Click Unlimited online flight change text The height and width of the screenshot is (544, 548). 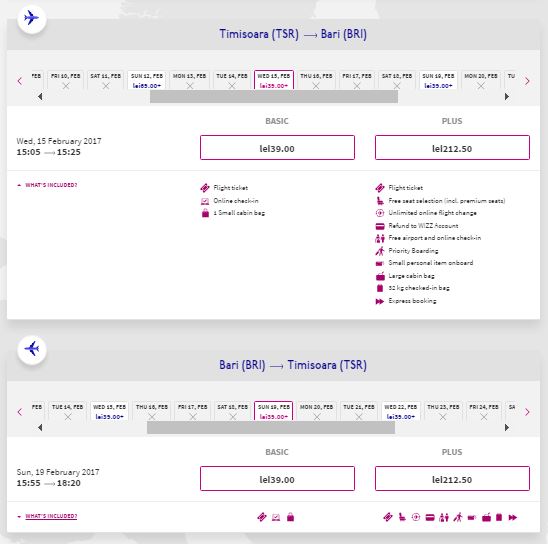coord(433,213)
